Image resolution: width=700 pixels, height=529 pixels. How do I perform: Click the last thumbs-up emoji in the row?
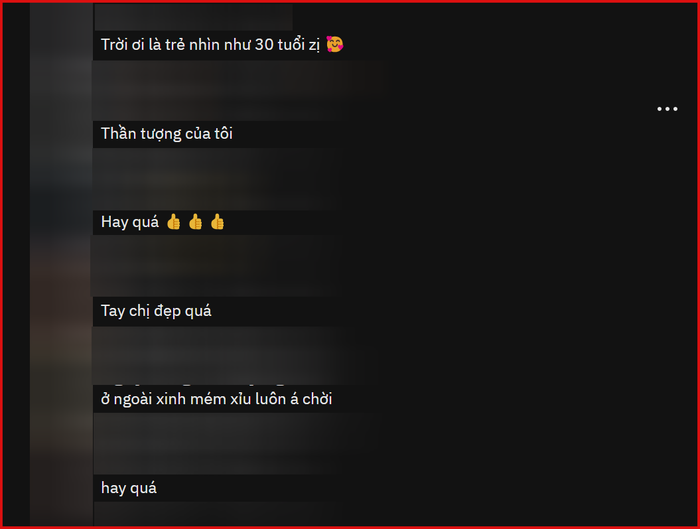pos(217,222)
